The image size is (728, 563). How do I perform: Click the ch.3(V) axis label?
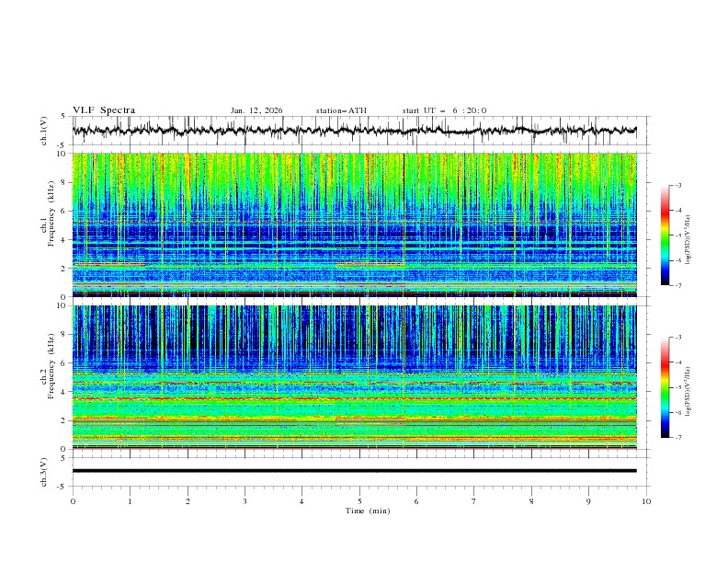(45, 471)
